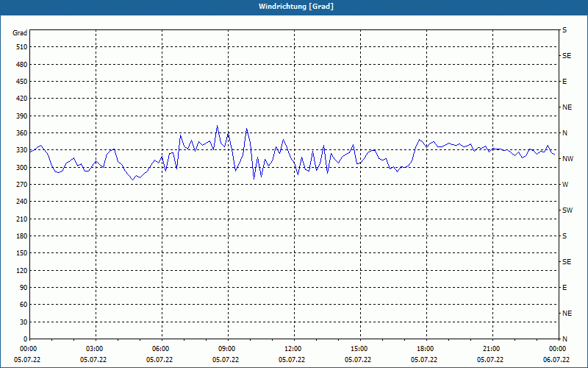Image resolution: width=588 pixels, height=368 pixels.
Task: Click the 60 value on the left axis
Action: click(24, 305)
